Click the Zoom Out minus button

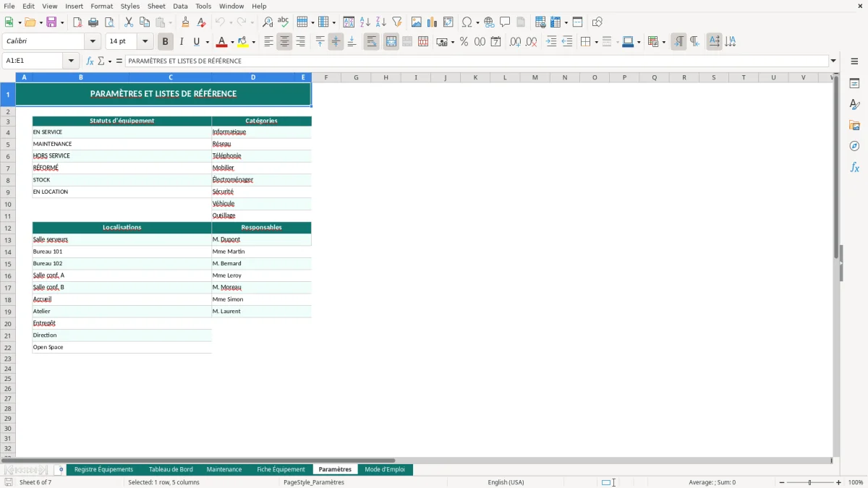pyautogui.click(x=782, y=482)
